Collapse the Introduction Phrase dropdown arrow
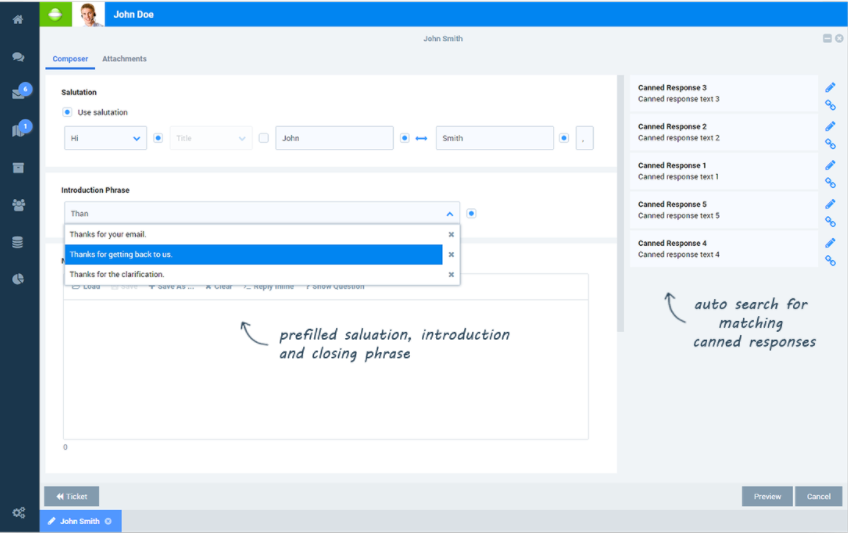 [x=450, y=213]
